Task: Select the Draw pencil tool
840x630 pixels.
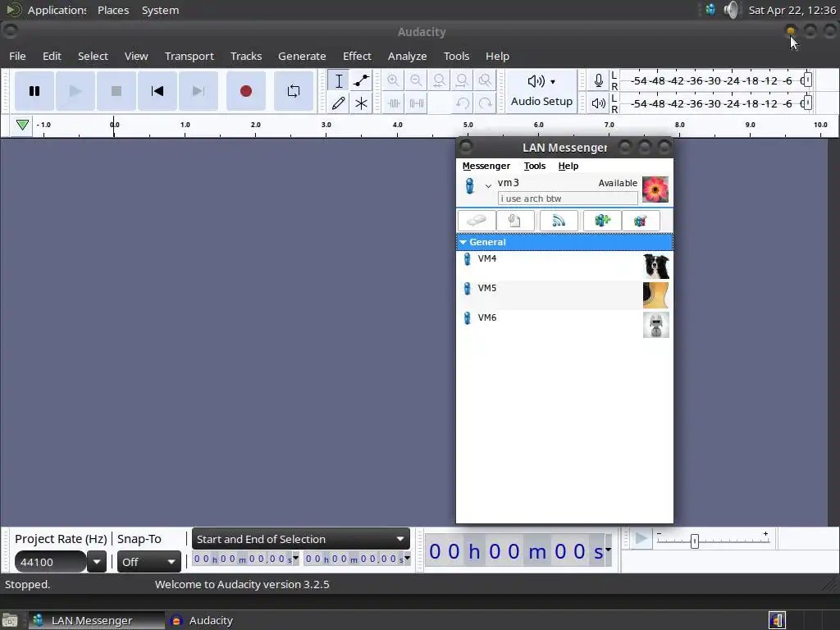Action: click(339, 103)
